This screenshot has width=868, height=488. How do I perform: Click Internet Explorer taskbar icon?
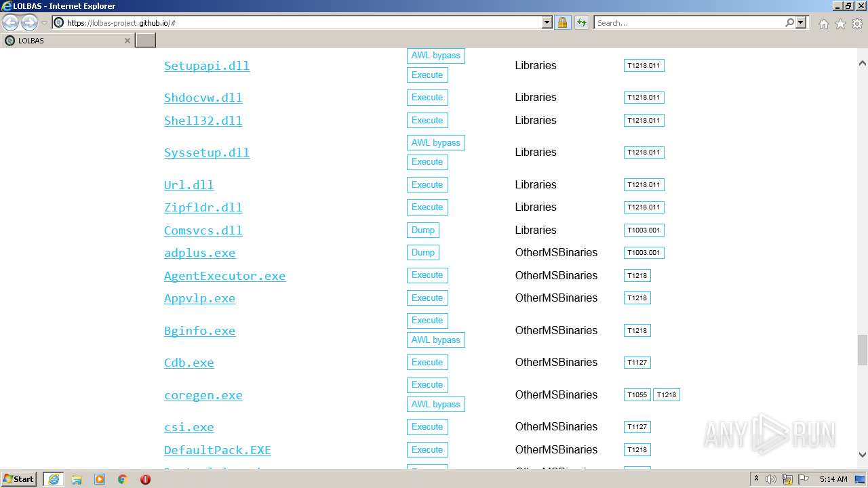tap(54, 479)
